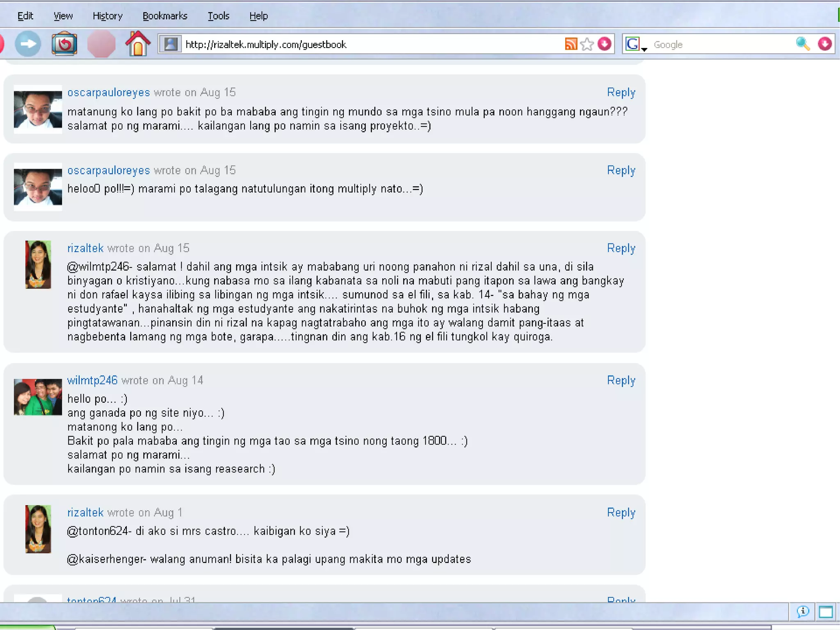Click wilmtp246's group photo avatar
The height and width of the screenshot is (630, 840).
38,397
